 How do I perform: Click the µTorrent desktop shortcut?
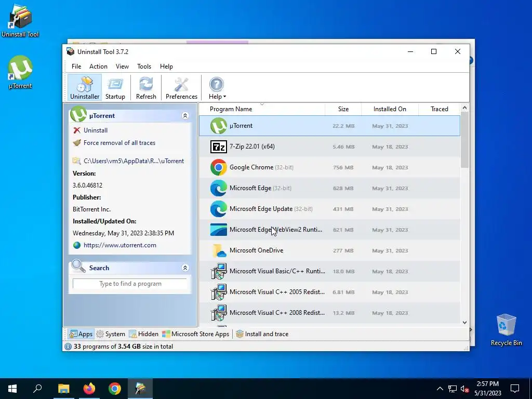20,72
